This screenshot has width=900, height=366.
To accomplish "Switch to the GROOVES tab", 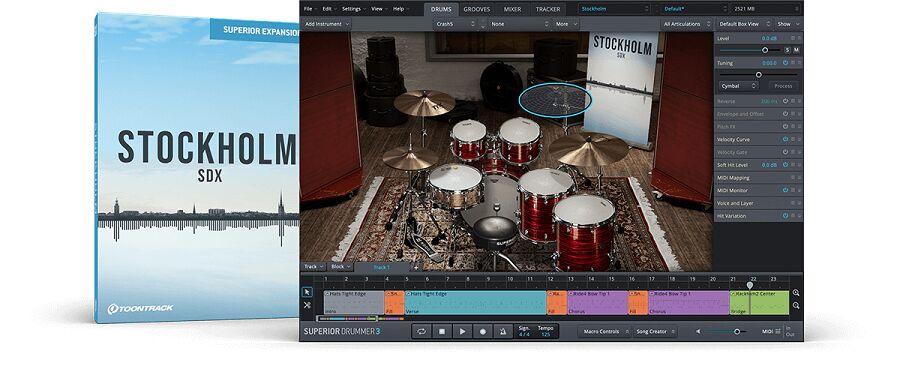I will click(476, 9).
